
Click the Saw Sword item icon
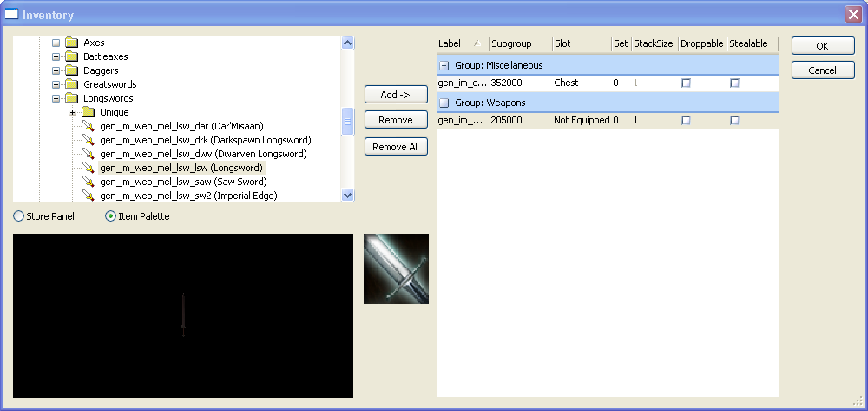pos(88,182)
